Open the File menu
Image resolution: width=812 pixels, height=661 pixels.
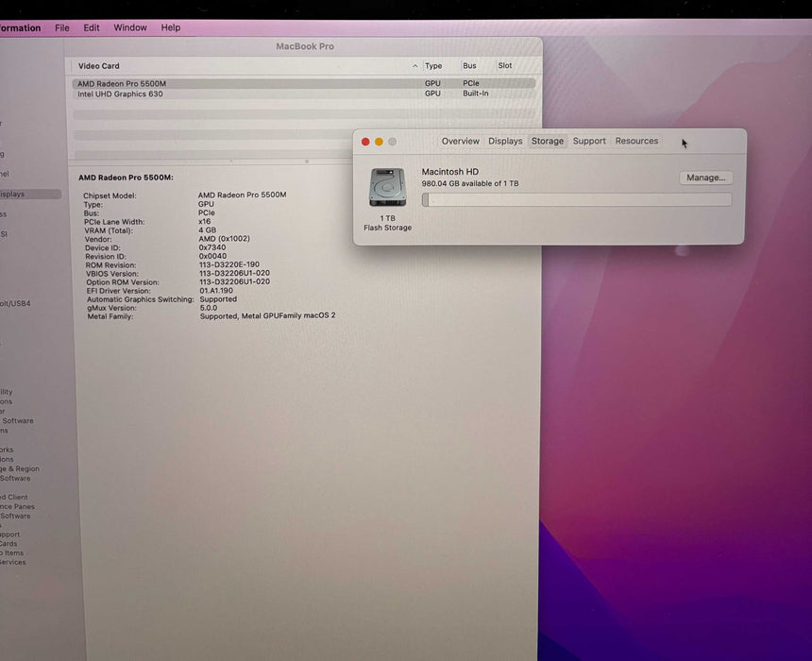click(x=62, y=28)
